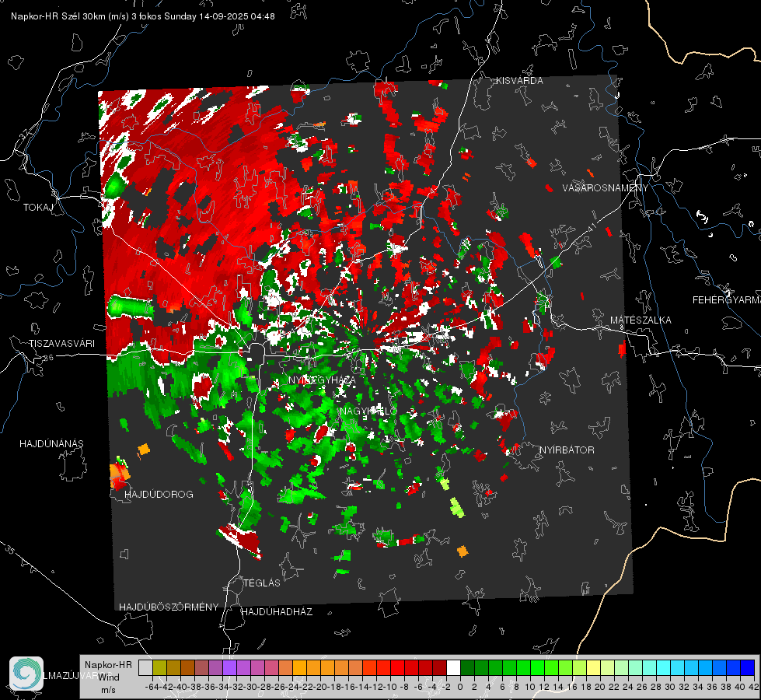This screenshot has width=761, height=700.
Task: Select the TÉGLÁS town label
Action: pos(262,583)
